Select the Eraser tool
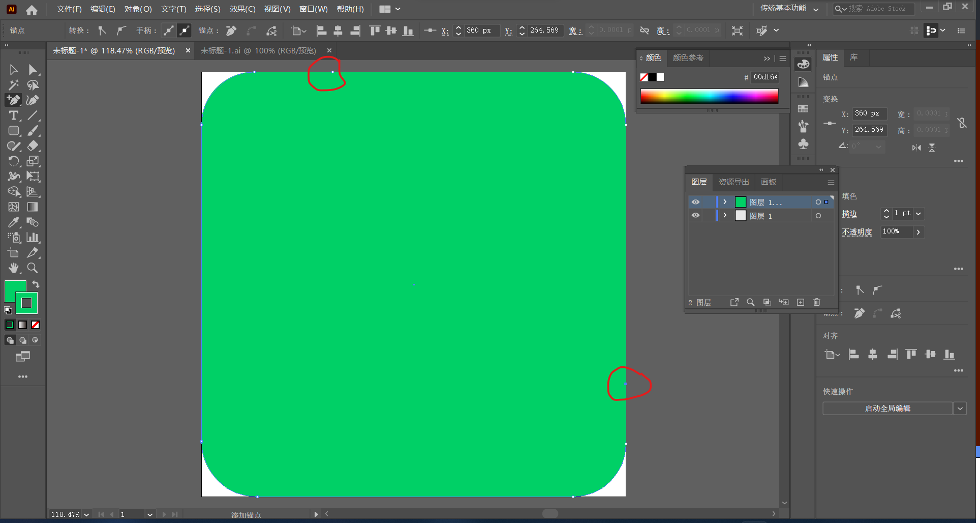This screenshot has width=980, height=523. pos(33,146)
